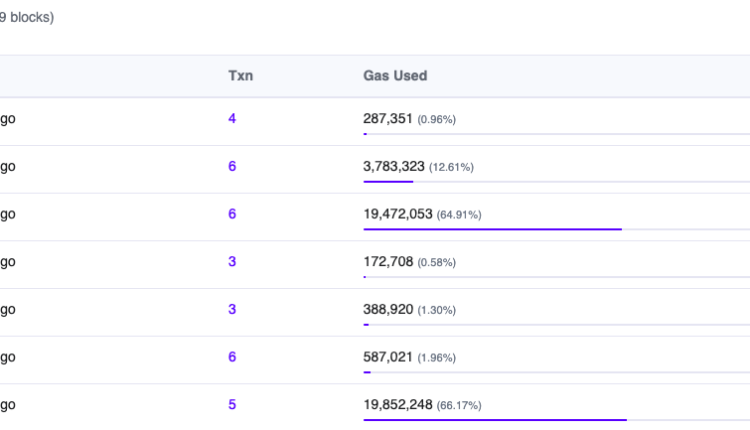Click the 64.91% gas usage progress bar
This screenshot has height=430, width=750.
(x=556, y=229)
